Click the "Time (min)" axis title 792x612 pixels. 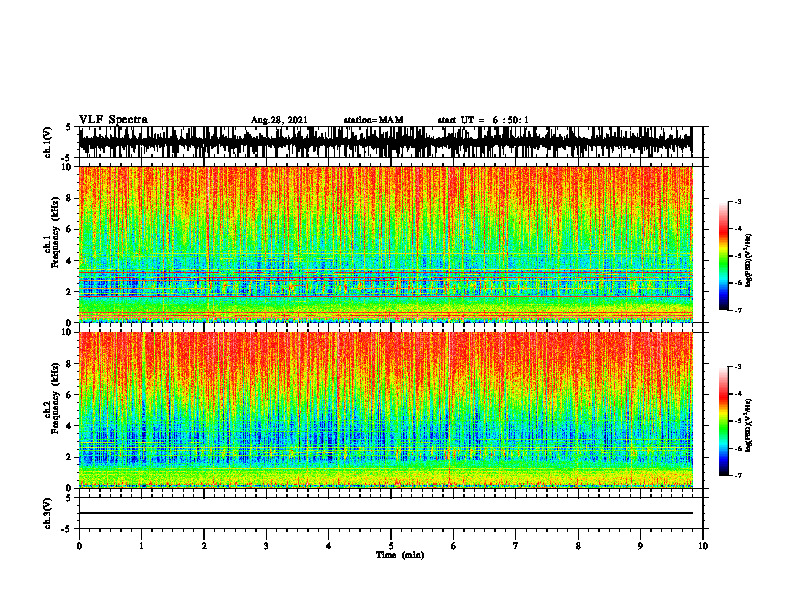[x=400, y=555]
